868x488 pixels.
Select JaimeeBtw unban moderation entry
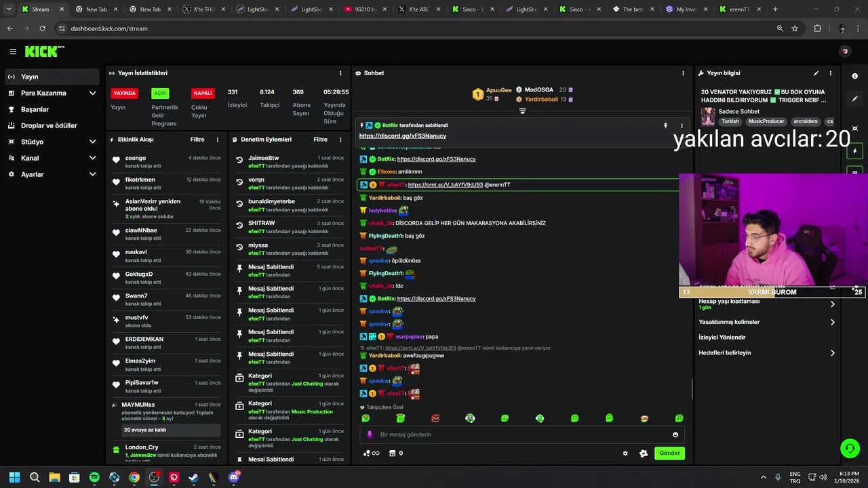click(x=289, y=162)
